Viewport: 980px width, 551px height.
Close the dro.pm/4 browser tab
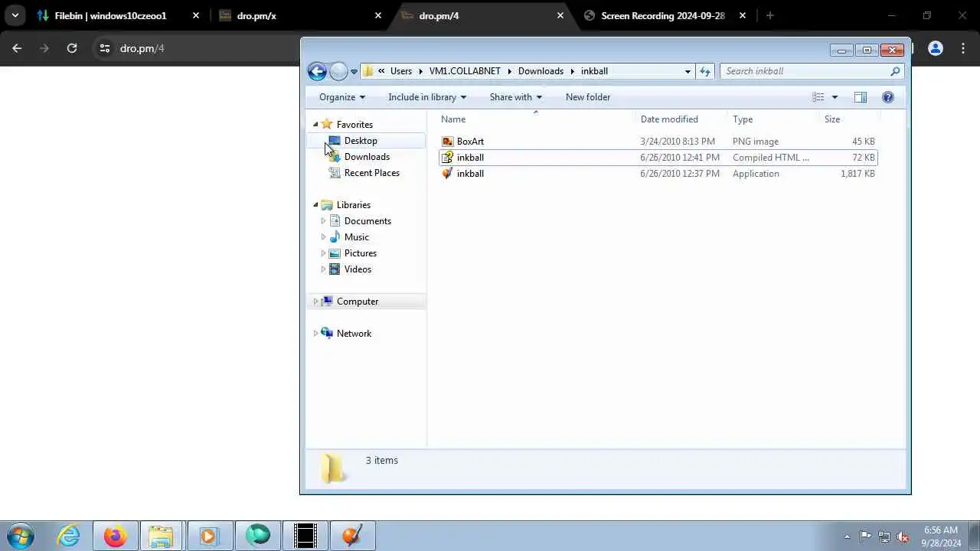click(x=560, y=15)
